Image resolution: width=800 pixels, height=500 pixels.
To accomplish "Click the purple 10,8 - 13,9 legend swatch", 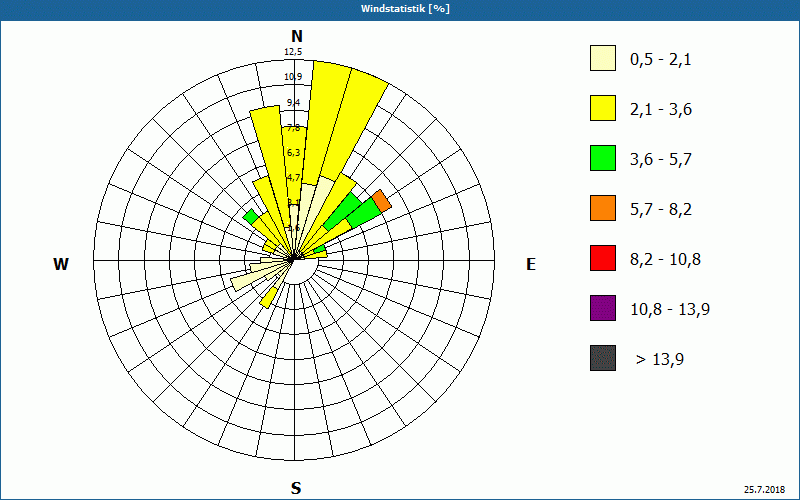I will (603, 308).
